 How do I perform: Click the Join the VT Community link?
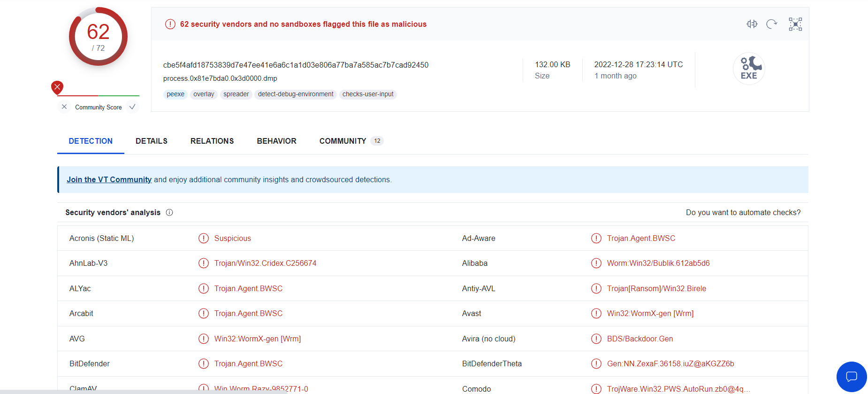tap(109, 179)
